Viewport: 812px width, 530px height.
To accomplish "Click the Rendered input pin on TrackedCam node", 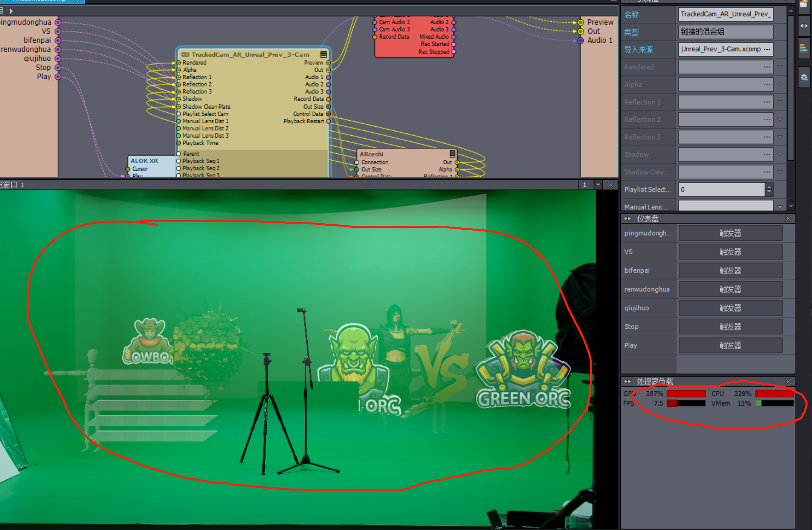I will (178, 62).
